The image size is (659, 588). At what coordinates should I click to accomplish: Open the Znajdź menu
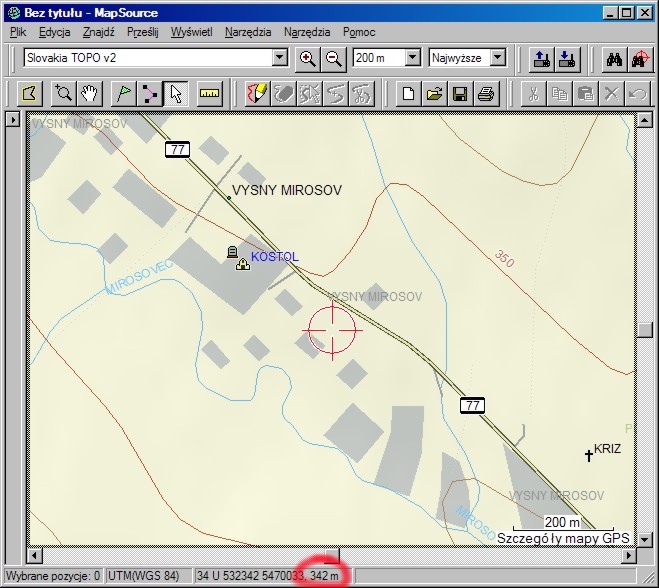coord(99,32)
